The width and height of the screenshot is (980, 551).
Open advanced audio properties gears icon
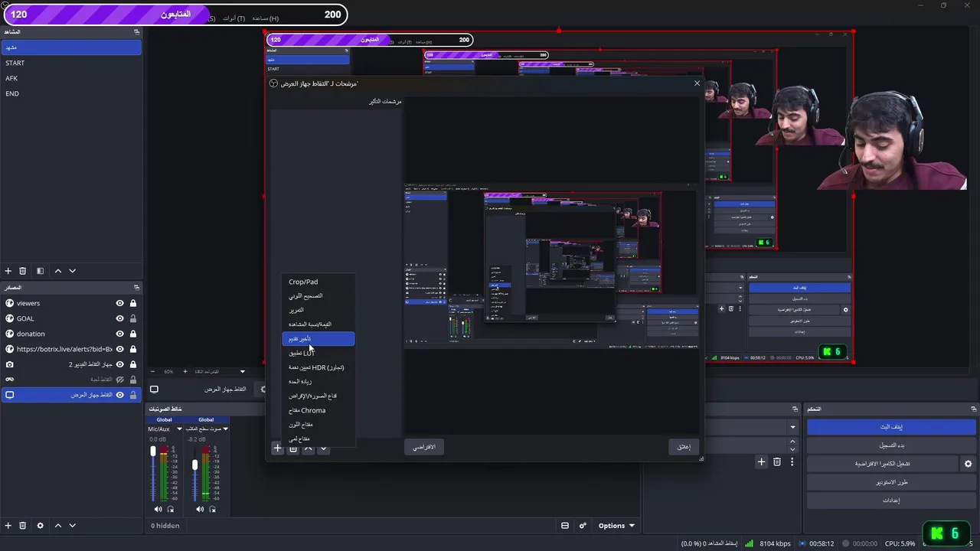(583, 526)
